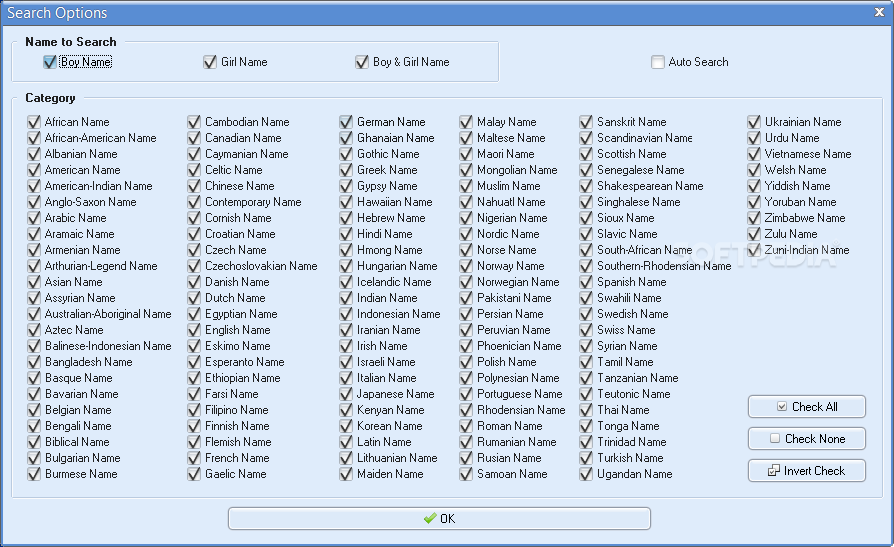
Task: Uncheck Sanskrit Name category
Action: coord(586,122)
